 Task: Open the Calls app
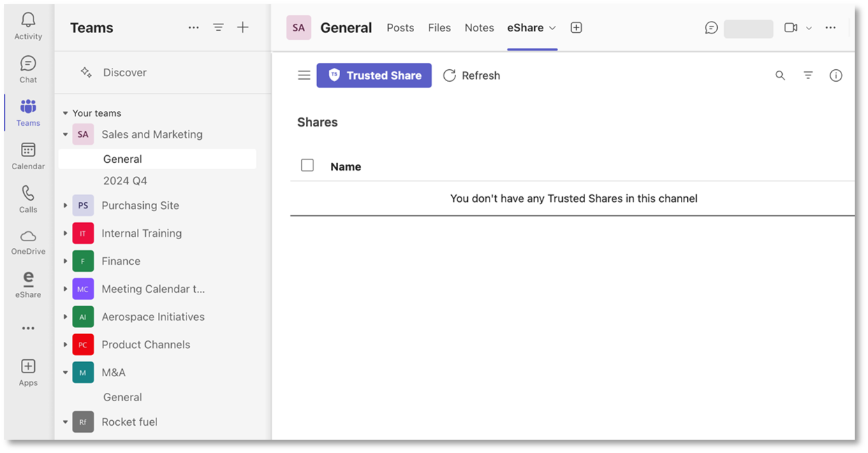click(x=28, y=199)
